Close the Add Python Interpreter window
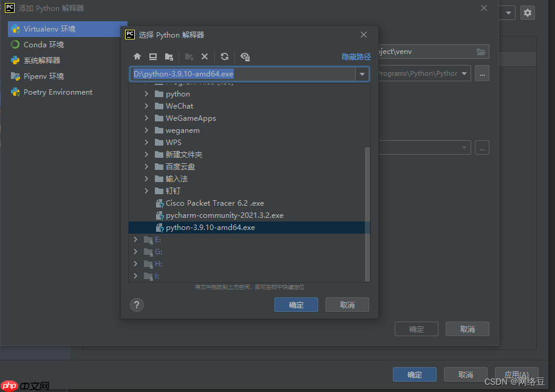 point(484,8)
